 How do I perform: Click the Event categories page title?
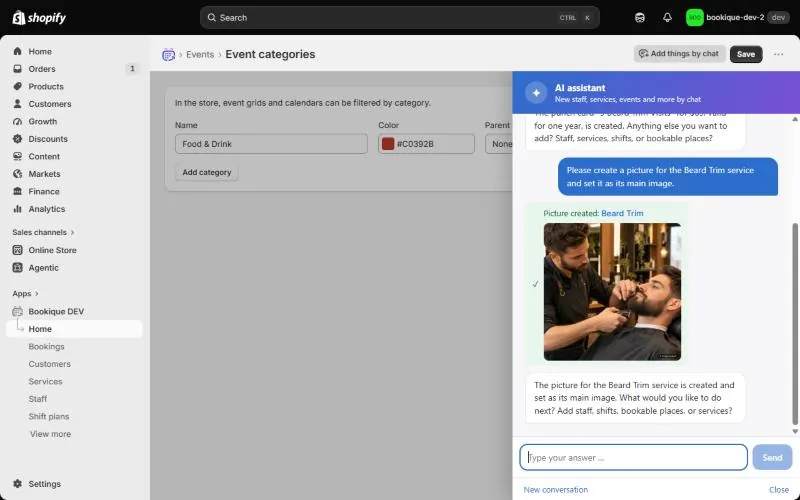click(x=270, y=54)
